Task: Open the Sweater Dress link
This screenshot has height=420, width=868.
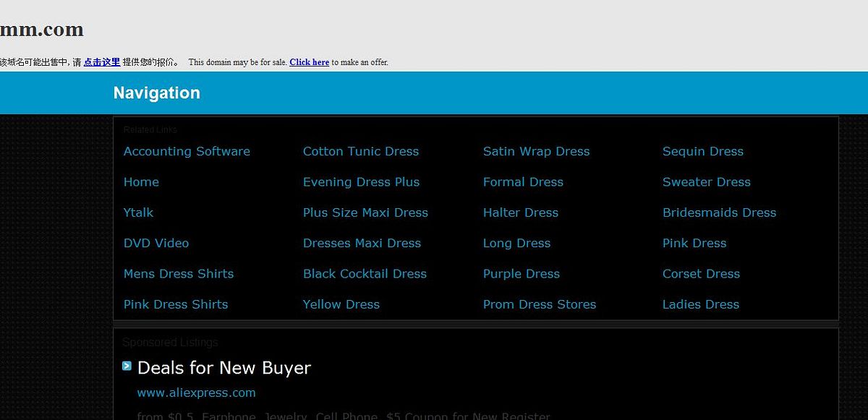Action: click(x=706, y=182)
